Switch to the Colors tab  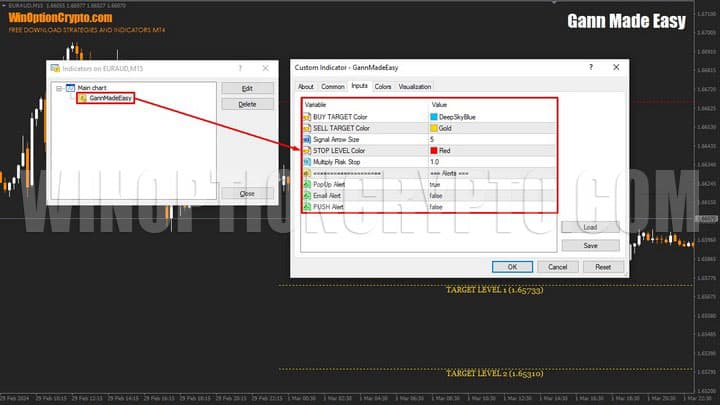383,87
